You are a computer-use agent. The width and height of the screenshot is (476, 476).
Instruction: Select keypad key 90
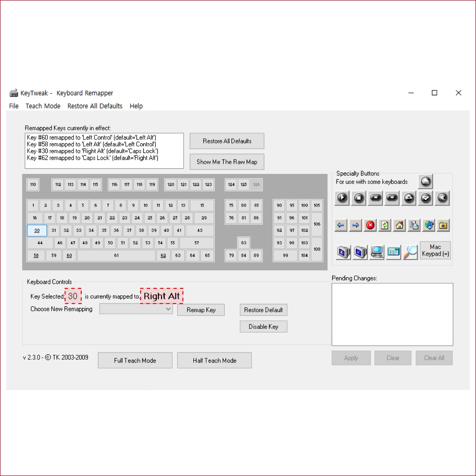279,205
